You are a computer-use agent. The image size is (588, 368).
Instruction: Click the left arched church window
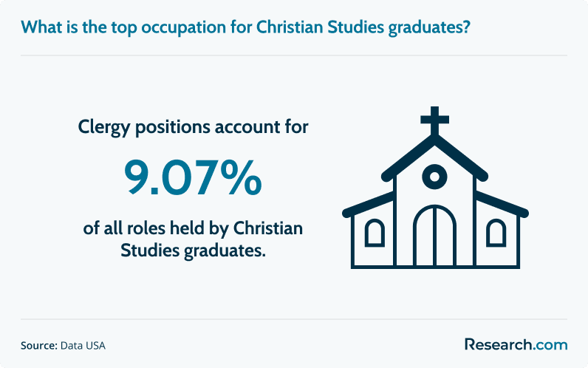[x=375, y=233]
